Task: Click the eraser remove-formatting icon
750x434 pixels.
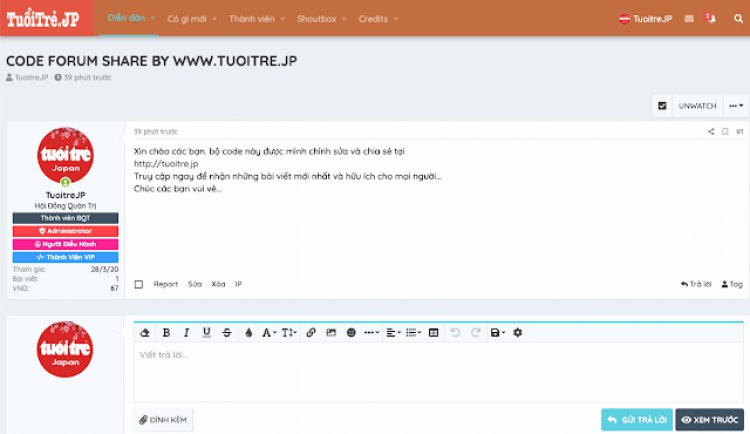Action: click(x=144, y=333)
